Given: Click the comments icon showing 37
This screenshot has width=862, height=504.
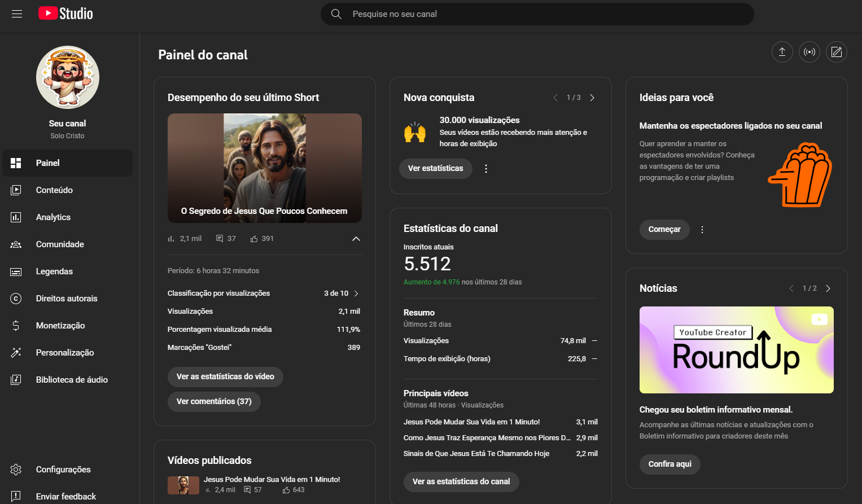Looking at the screenshot, I should pyautogui.click(x=220, y=239).
